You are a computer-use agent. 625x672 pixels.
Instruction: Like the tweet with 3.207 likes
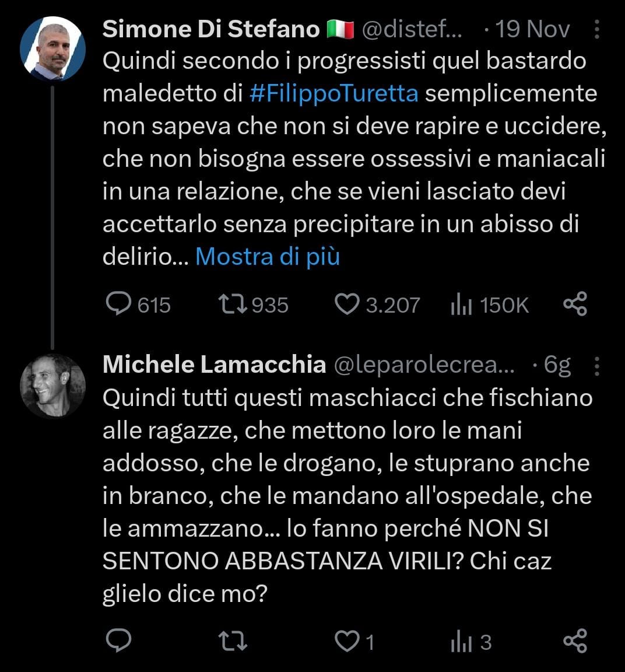click(x=347, y=304)
